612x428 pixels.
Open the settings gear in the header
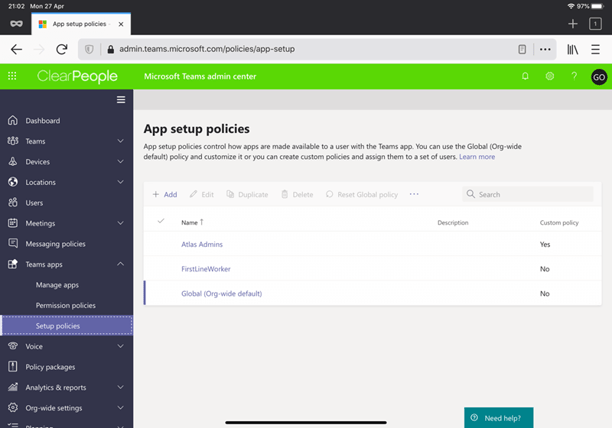click(x=550, y=76)
